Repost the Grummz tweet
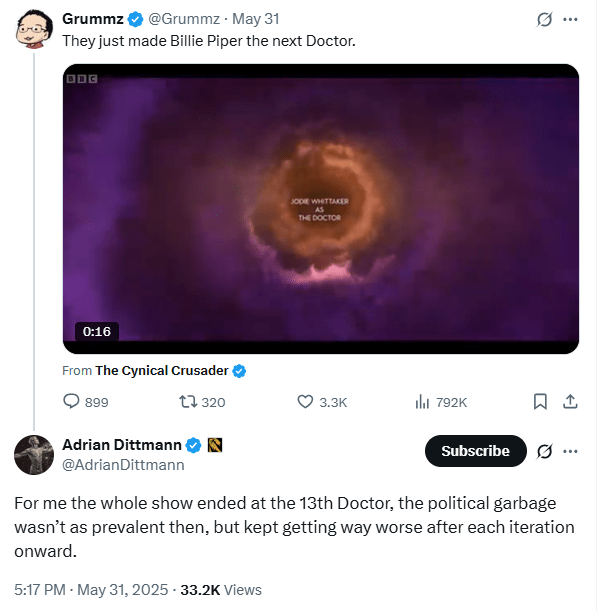Image resolution: width=608 pixels, height=611 pixels. tap(187, 402)
